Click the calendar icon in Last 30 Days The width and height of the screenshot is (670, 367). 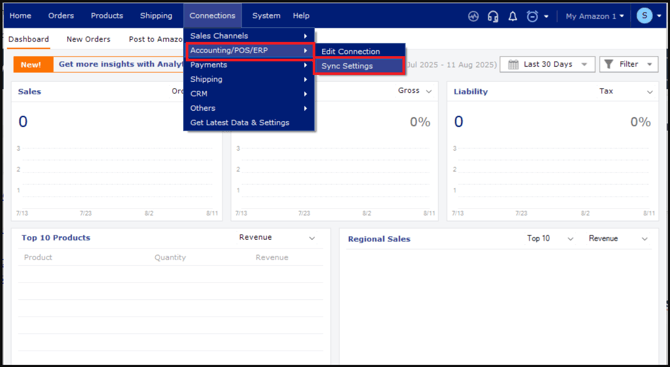click(513, 65)
